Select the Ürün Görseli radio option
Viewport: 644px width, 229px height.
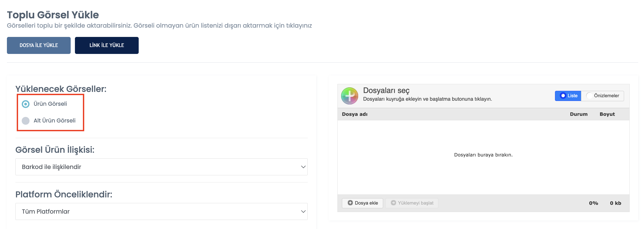(x=26, y=104)
